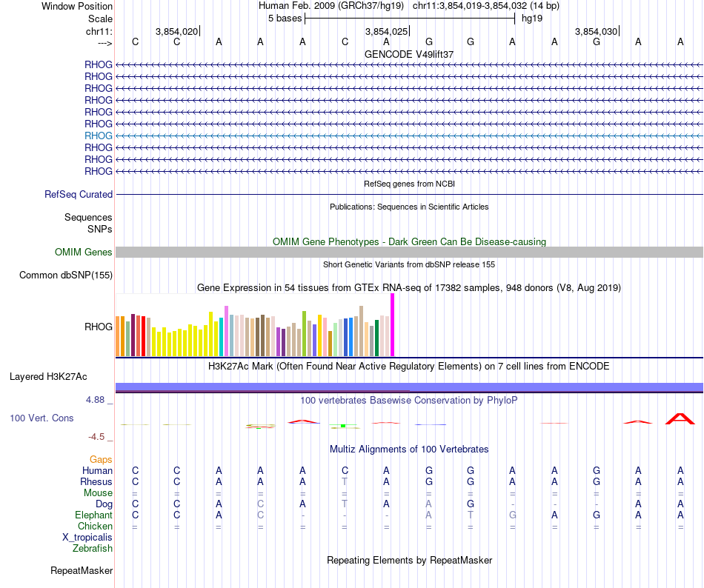This screenshot has width=704, height=588.
Task: Click the Common dbSNP(155) label
Action: click(66, 275)
